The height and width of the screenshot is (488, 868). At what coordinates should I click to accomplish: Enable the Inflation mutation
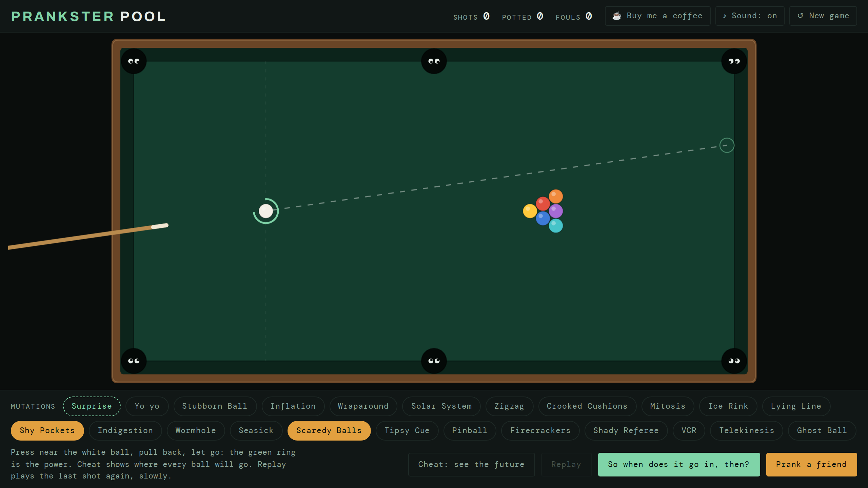tap(293, 406)
